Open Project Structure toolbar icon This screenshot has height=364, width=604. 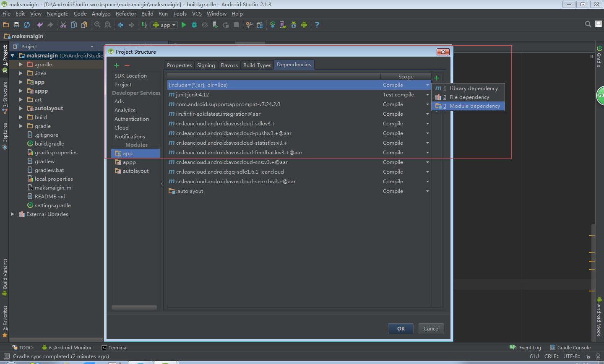click(260, 25)
